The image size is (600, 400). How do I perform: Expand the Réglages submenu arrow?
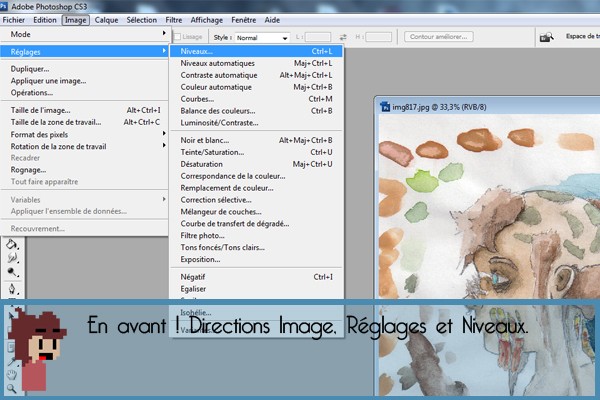coord(164,51)
